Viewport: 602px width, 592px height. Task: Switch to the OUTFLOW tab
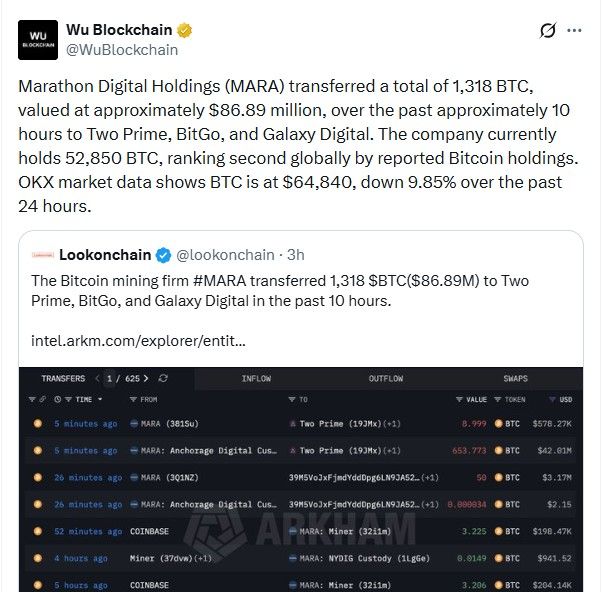pyautogui.click(x=386, y=379)
